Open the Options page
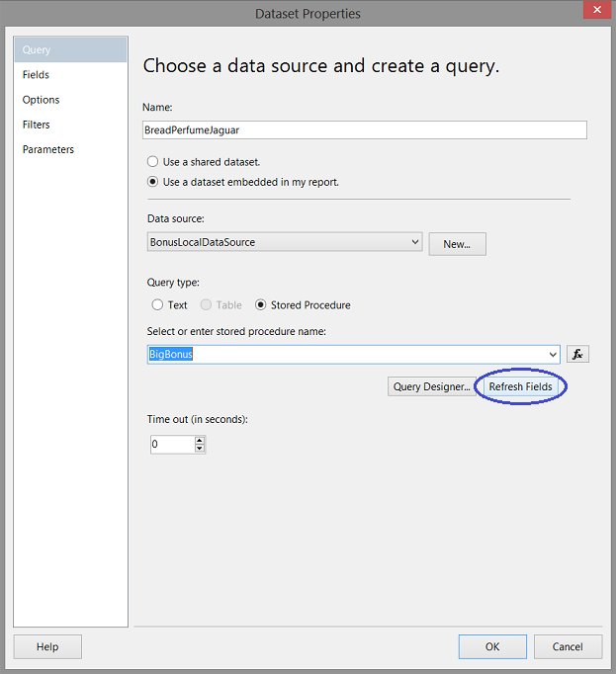616x674 pixels. click(x=42, y=100)
